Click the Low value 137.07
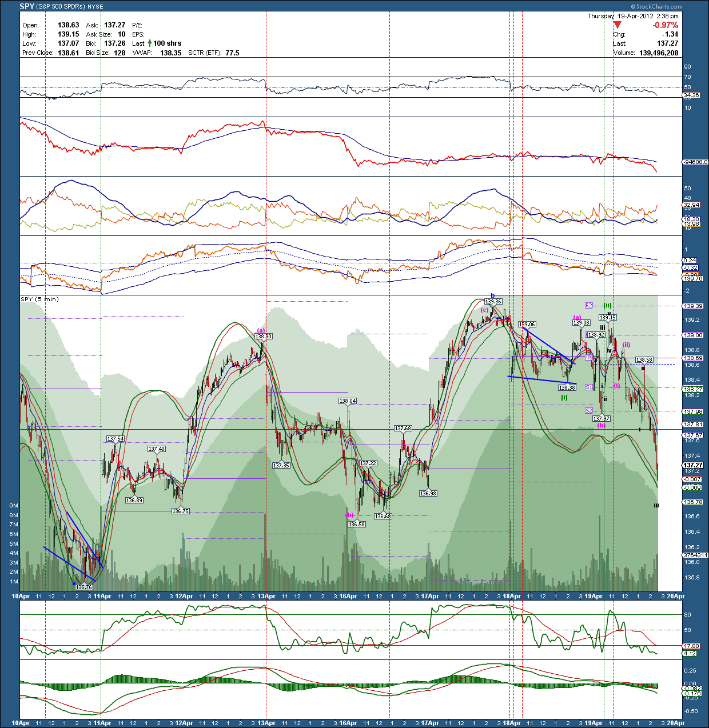709x728 pixels. coord(69,43)
